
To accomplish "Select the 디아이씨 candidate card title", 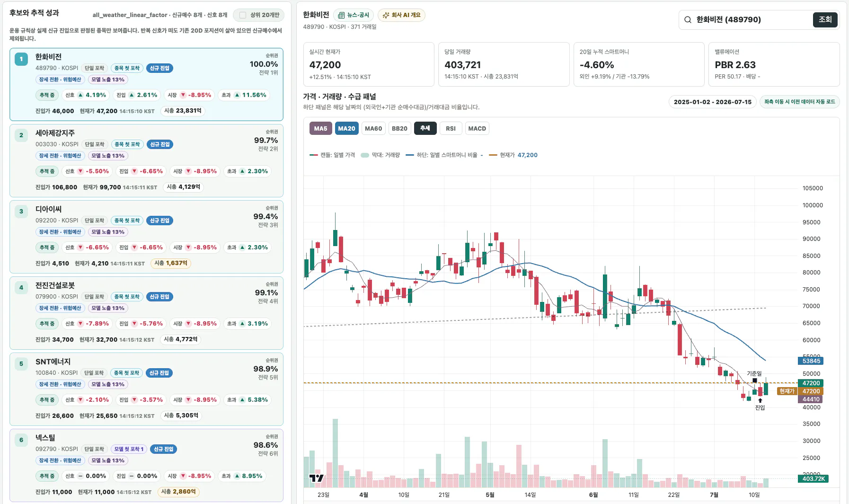I will (48, 209).
